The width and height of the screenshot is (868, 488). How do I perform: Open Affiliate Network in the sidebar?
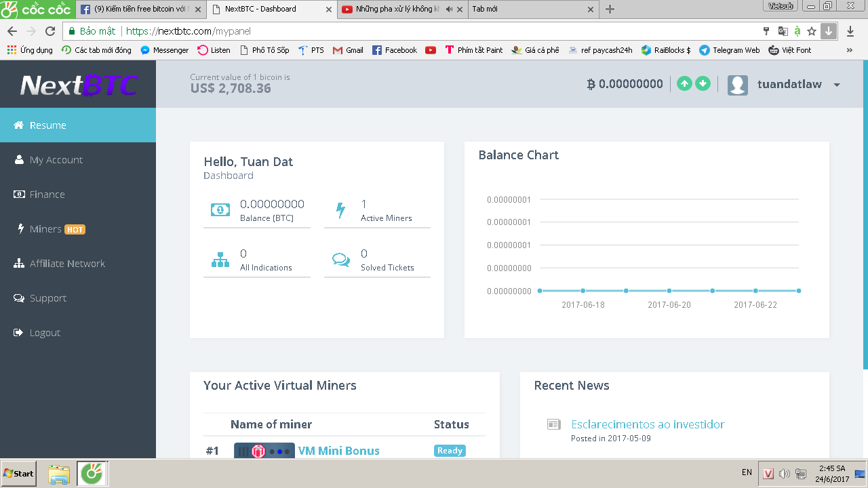coord(78,264)
